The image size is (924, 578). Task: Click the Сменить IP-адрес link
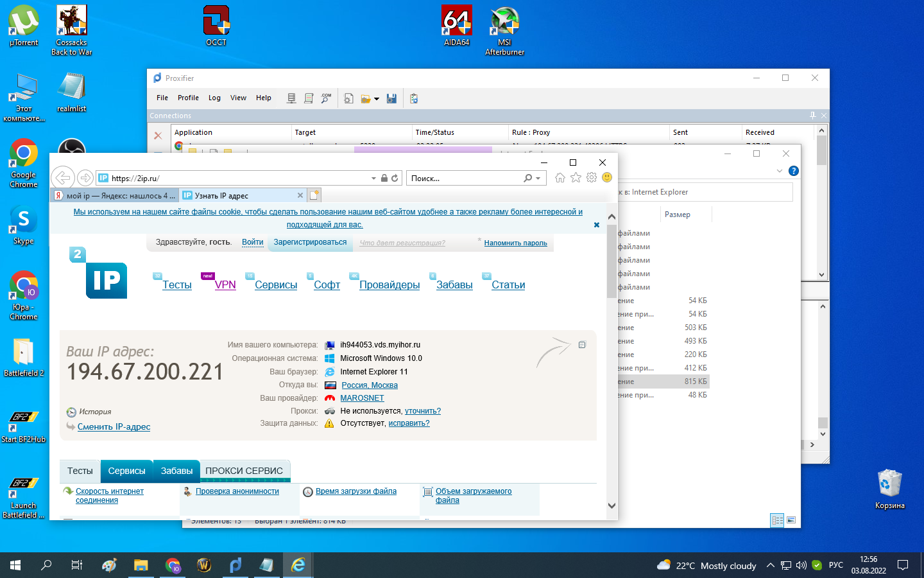114,426
